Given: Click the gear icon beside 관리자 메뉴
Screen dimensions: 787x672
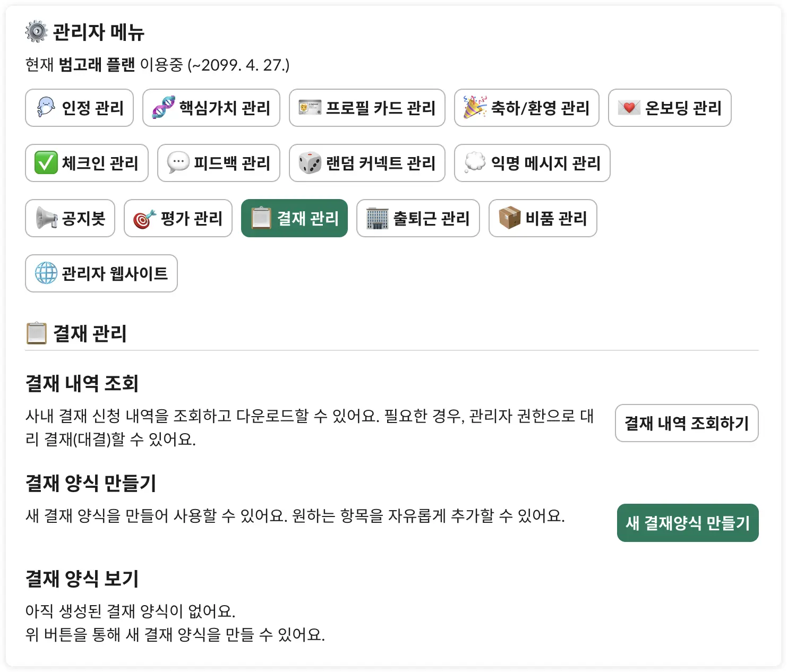Looking at the screenshot, I should (x=36, y=32).
